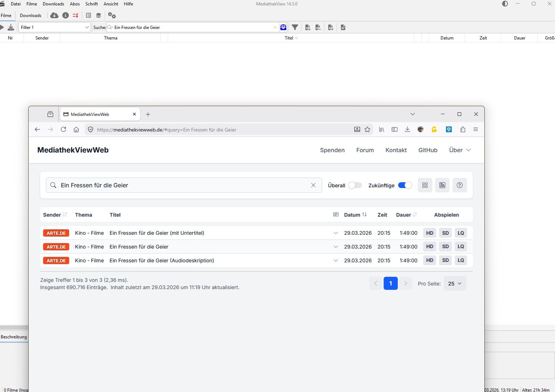Open the help question mark icon

pos(459,185)
